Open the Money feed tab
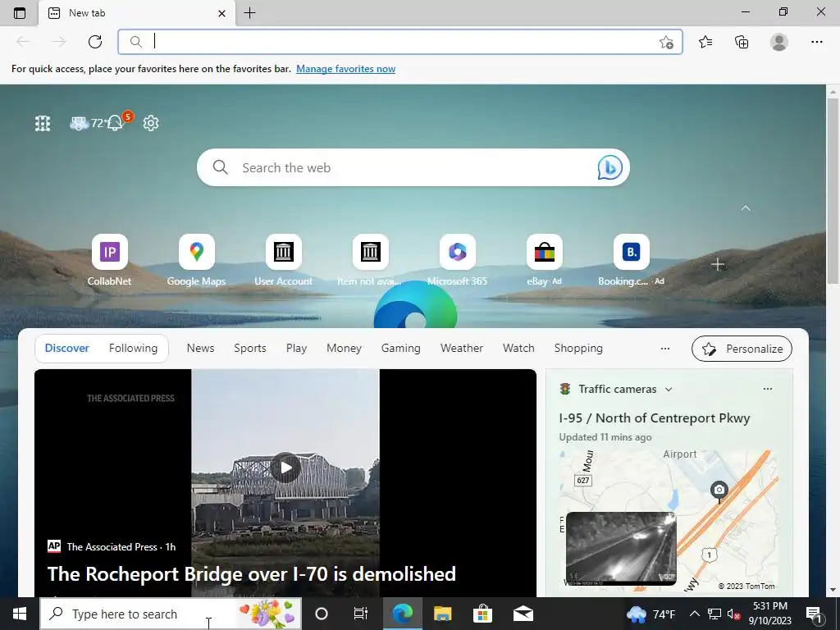This screenshot has height=630, width=840. pyautogui.click(x=344, y=348)
